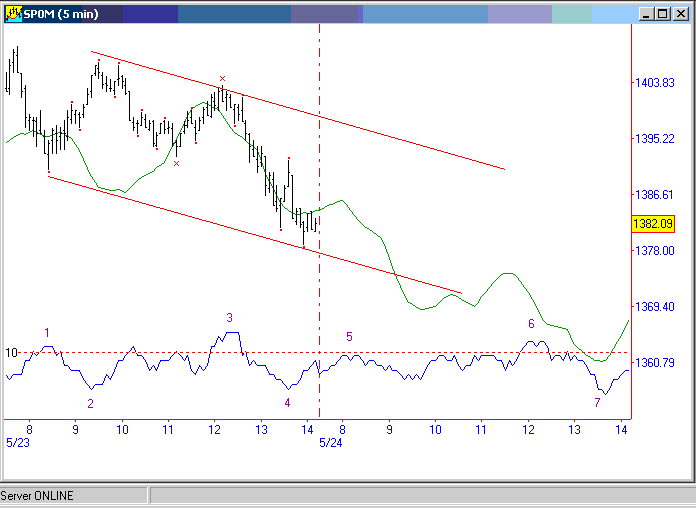
Task: Click the highlighted 1382.09 current price label
Action: coord(652,224)
